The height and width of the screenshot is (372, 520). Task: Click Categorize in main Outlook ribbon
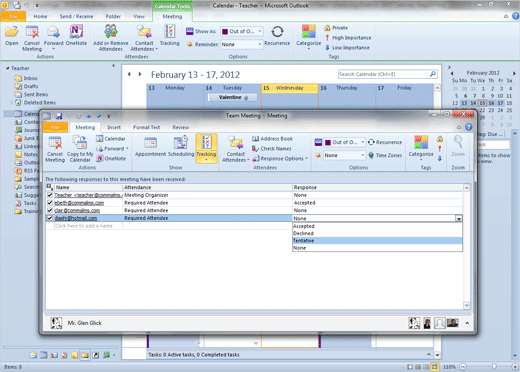[309, 37]
